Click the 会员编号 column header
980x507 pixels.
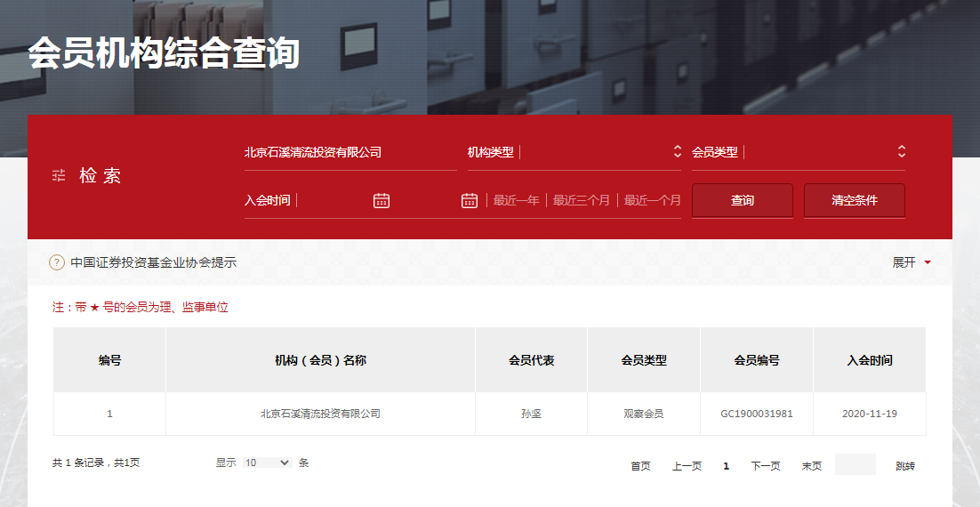click(757, 360)
